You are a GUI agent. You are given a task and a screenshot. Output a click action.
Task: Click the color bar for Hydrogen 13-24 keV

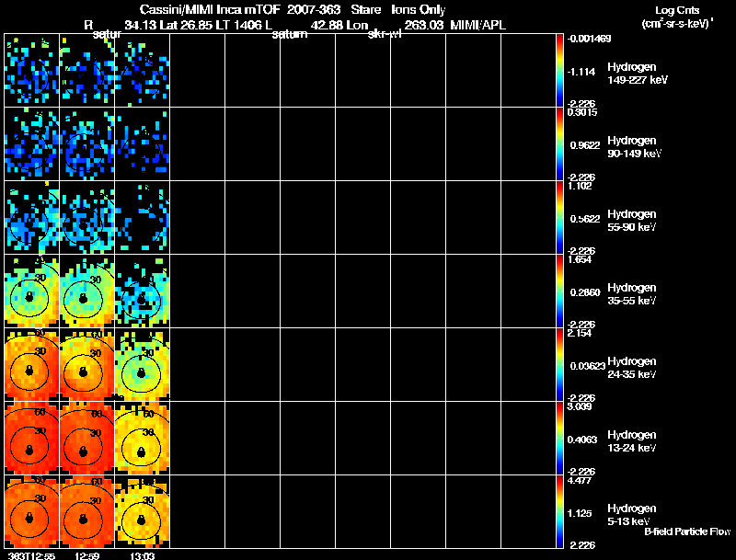click(x=559, y=439)
